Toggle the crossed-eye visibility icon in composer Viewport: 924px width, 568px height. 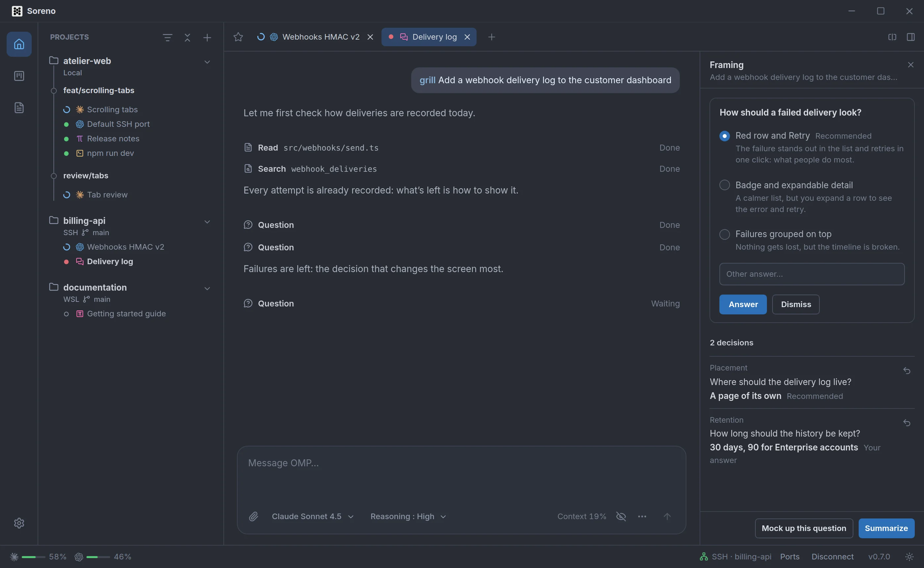pos(621,516)
